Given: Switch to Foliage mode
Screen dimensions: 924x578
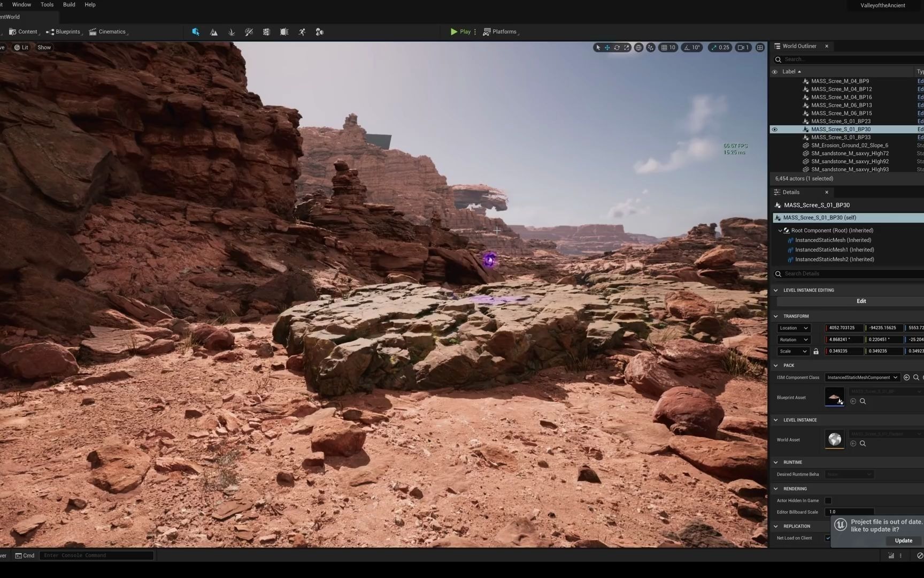Looking at the screenshot, I should (x=232, y=32).
